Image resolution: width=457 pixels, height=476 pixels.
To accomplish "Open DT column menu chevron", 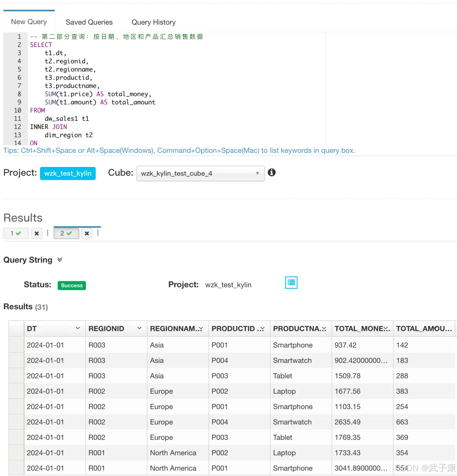I will [78, 328].
